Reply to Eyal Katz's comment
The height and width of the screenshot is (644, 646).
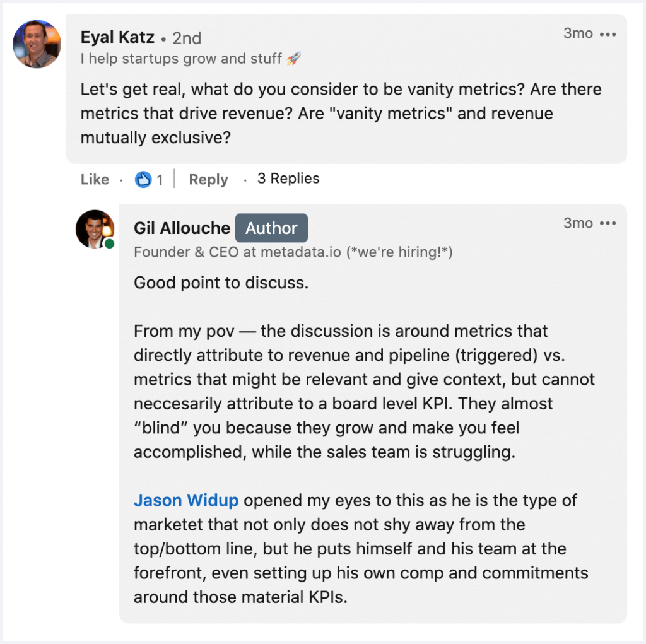click(x=208, y=179)
